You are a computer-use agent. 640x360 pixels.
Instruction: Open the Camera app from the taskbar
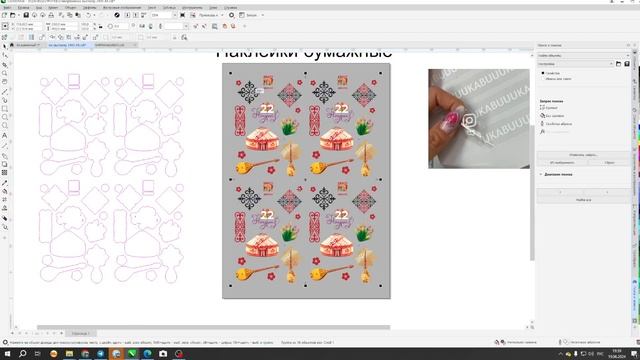click(x=163, y=354)
